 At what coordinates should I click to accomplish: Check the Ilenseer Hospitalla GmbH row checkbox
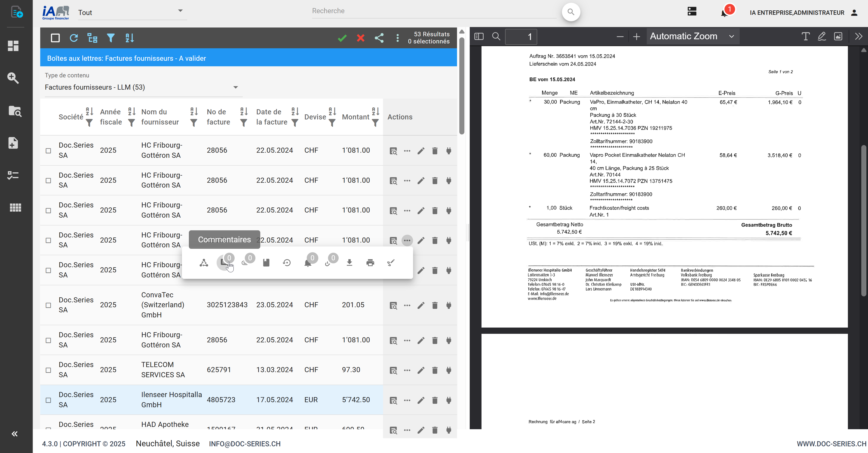coord(49,400)
